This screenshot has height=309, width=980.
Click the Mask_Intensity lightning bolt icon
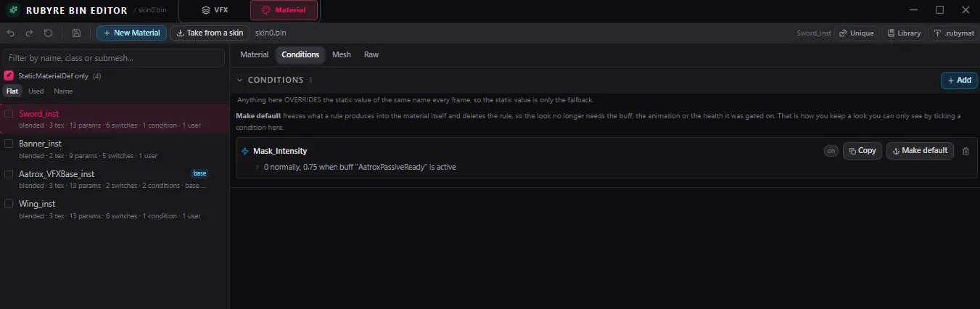(x=244, y=151)
